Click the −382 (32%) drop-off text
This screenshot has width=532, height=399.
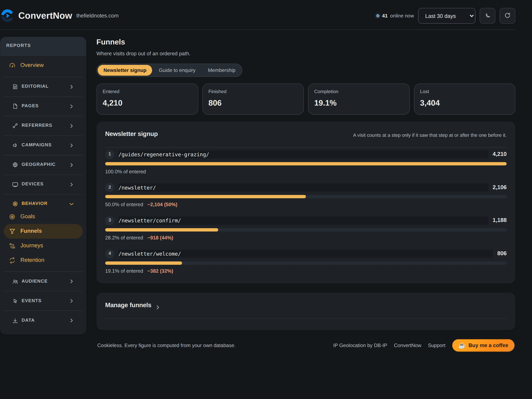click(x=160, y=271)
